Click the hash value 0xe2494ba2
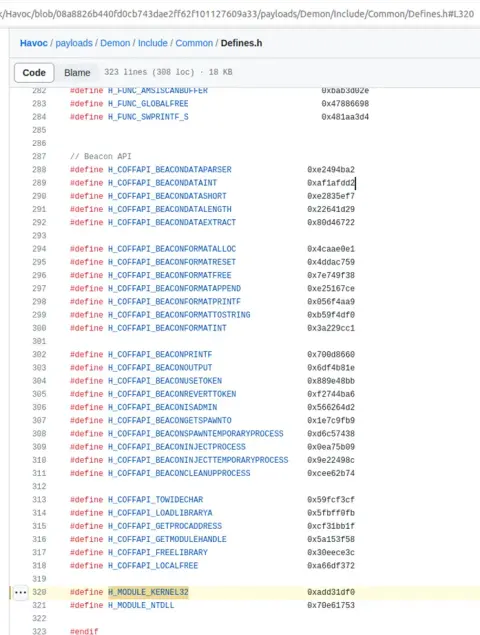The width and height of the screenshot is (480, 635). (331, 170)
